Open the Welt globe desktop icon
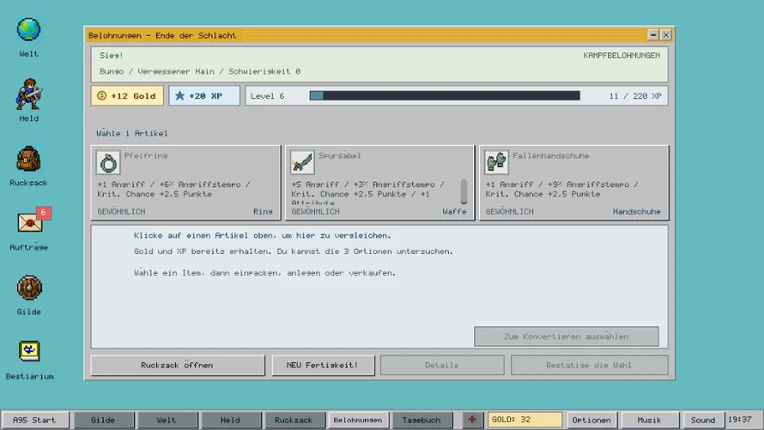 (28, 30)
